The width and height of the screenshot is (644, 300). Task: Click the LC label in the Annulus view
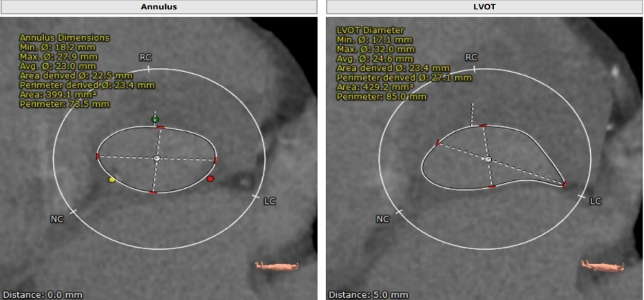pos(270,201)
